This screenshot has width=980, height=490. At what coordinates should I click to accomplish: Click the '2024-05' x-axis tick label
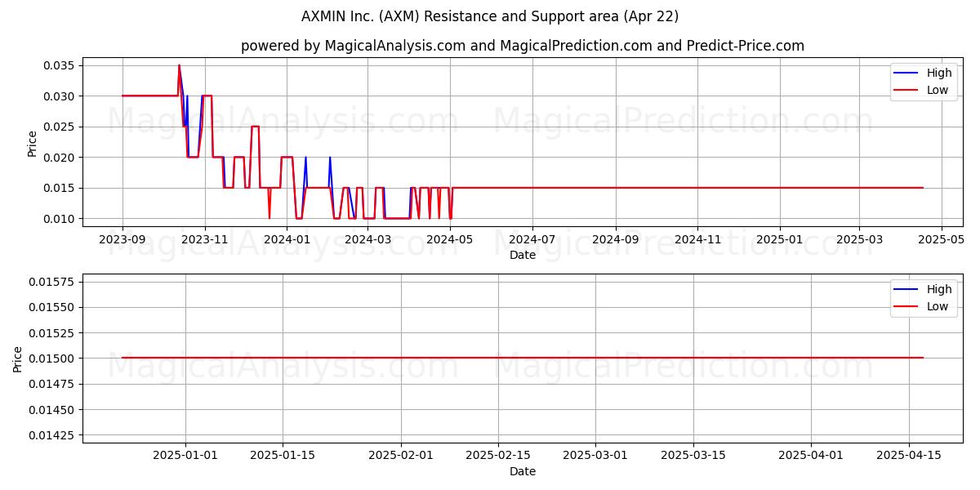pyautogui.click(x=449, y=240)
